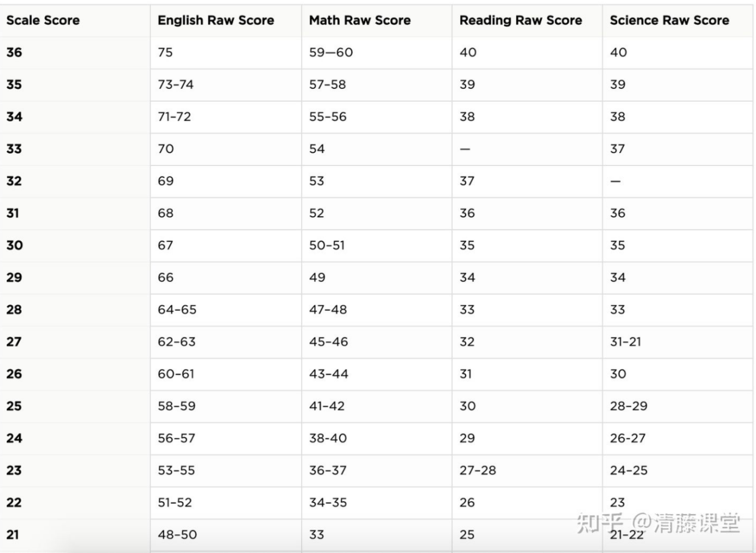
Task: Select Math cell showing 59—60
Action: 331,52
